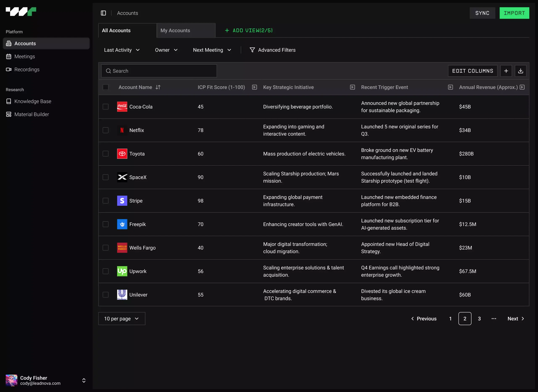Click the ellipsis for more pages
Screen dimensions: 538x392
point(494,319)
